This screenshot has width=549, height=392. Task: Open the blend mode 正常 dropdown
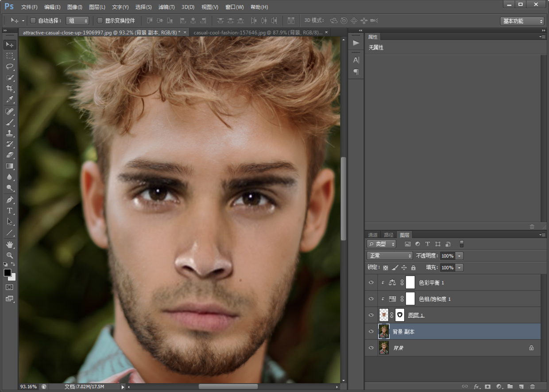coord(390,256)
